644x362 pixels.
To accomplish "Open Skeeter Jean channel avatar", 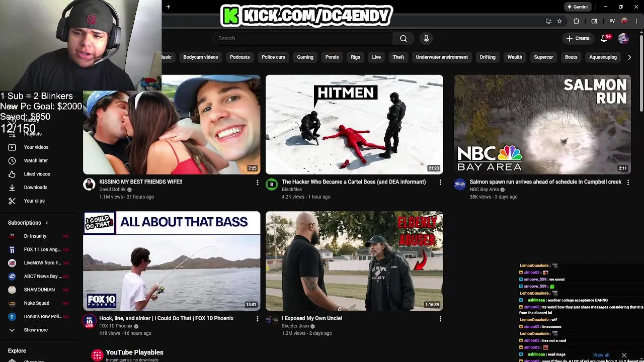I will (x=272, y=320).
